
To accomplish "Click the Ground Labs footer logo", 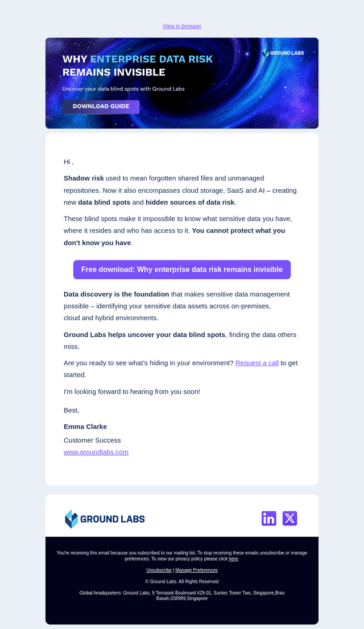I will 105,519.
